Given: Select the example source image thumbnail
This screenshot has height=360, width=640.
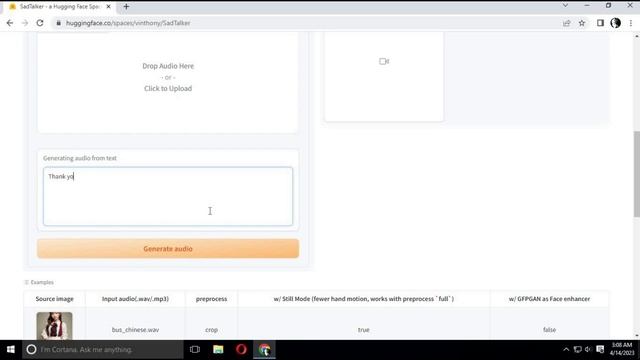Looking at the screenshot, I should [54, 326].
